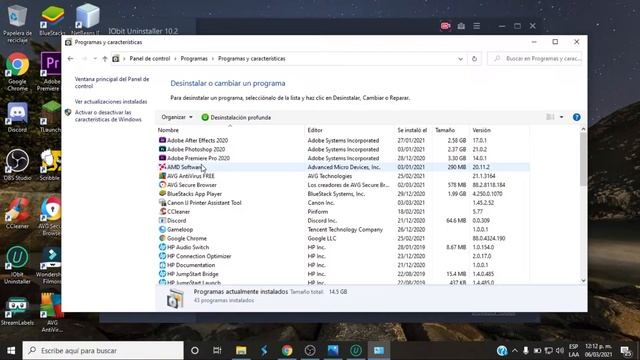640x360 pixels.
Task: Open Recycle Bin desktop icon
Action: [x=17, y=23]
